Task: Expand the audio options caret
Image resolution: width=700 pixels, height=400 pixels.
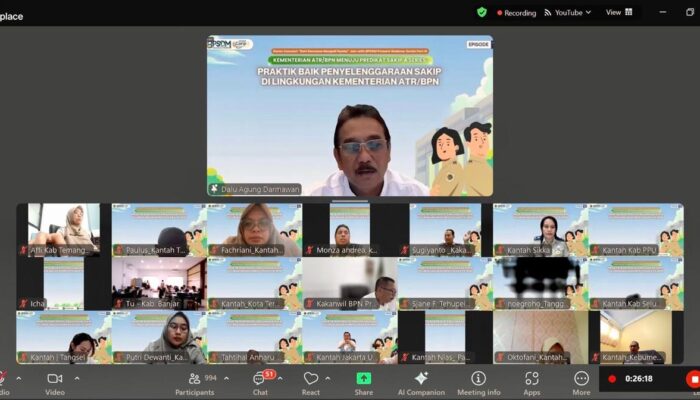Action: tap(19, 379)
